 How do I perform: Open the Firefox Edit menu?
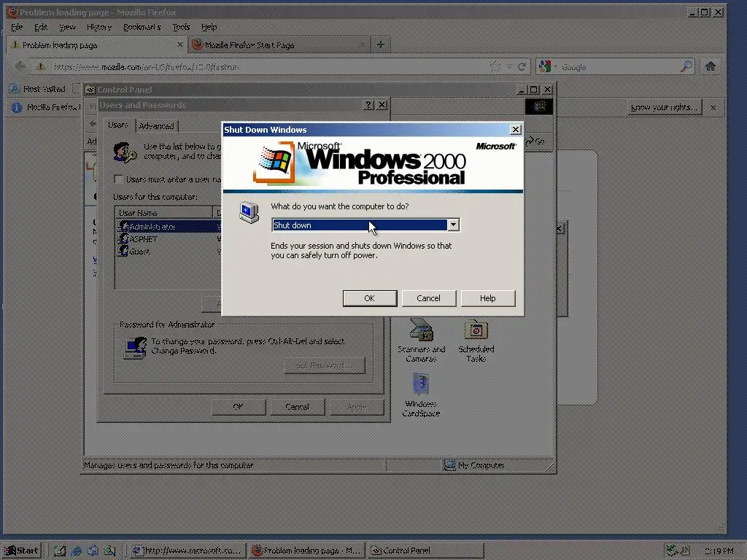tap(41, 27)
